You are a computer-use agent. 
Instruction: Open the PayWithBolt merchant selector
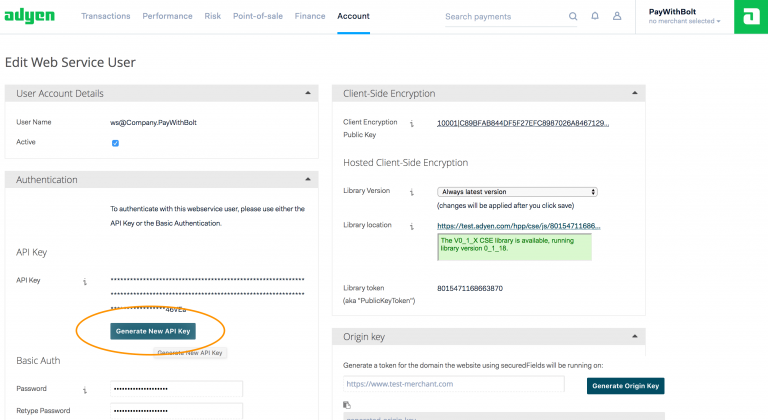tap(684, 16)
